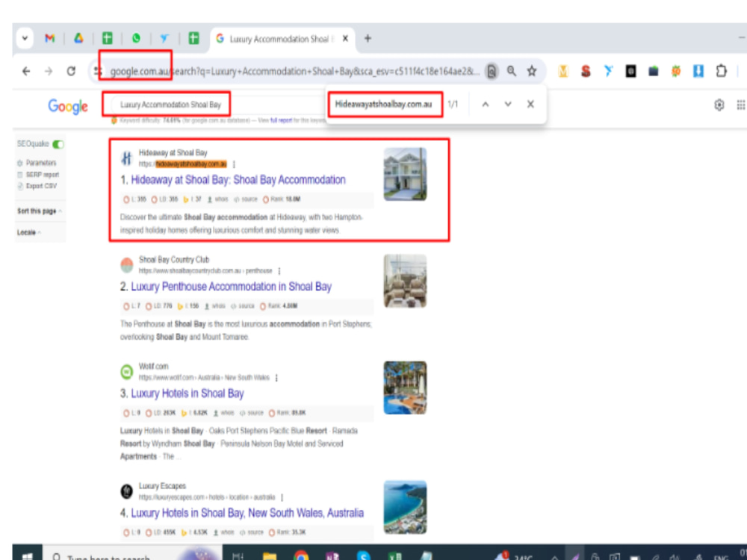Jump to previous find match
This screenshot has height=560, width=747.
point(485,105)
